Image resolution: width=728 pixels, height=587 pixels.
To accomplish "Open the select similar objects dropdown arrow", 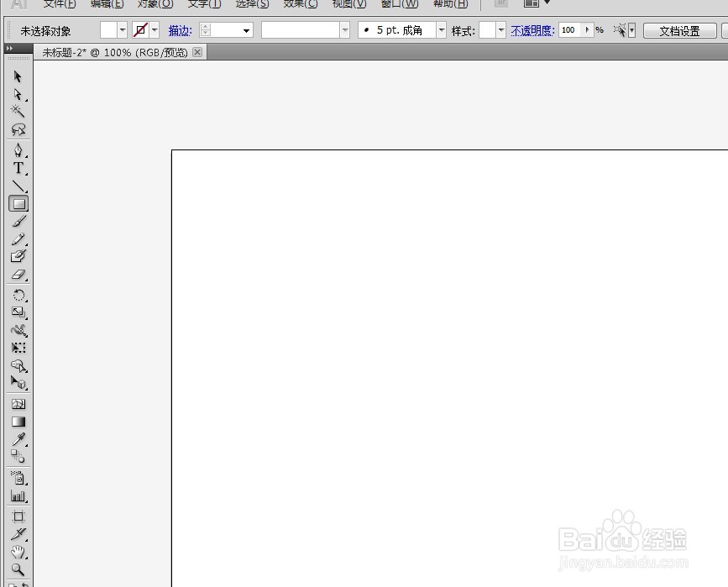I will click(632, 30).
